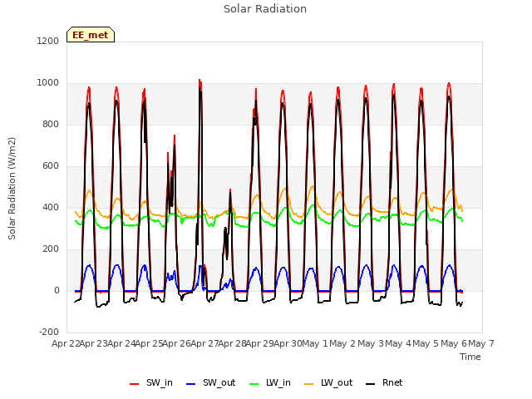Click the orange LW_out legend swatch
This screenshot has width=532, height=399.
[x=309, y=384]
